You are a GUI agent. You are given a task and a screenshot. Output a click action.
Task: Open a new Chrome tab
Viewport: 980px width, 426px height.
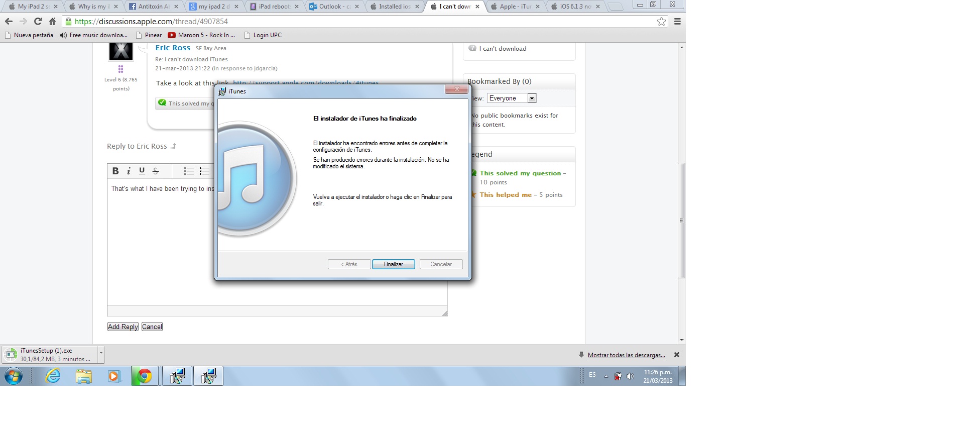coord(616,7)
